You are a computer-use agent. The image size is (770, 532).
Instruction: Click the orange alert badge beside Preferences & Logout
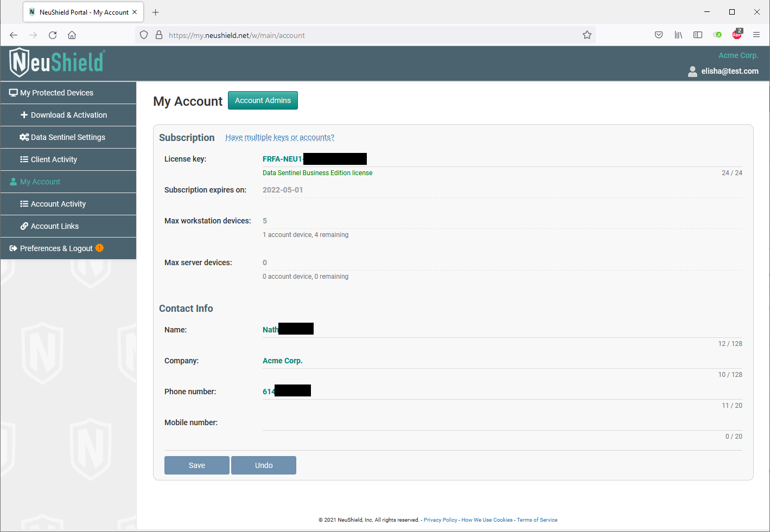99,248
